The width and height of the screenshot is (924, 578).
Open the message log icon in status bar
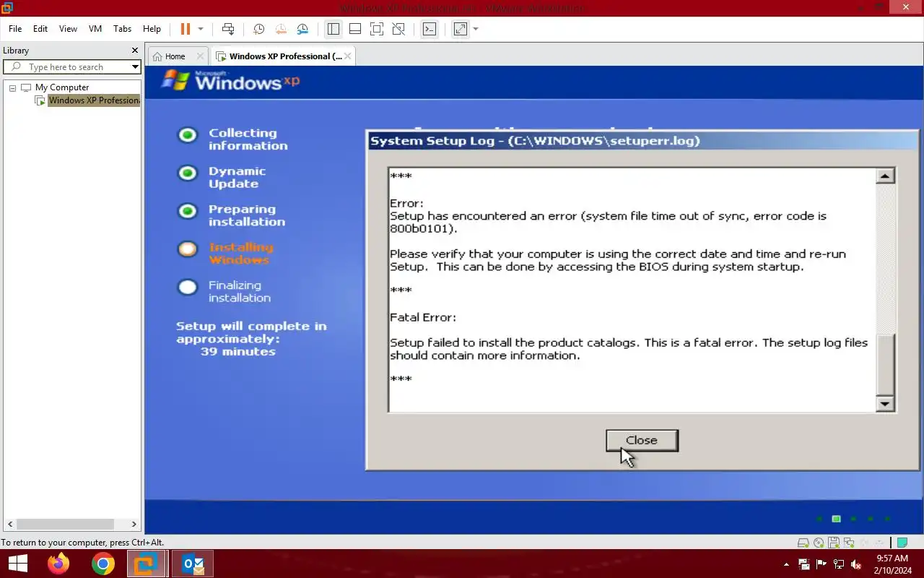pyautogui.click(x=902, y=543)
